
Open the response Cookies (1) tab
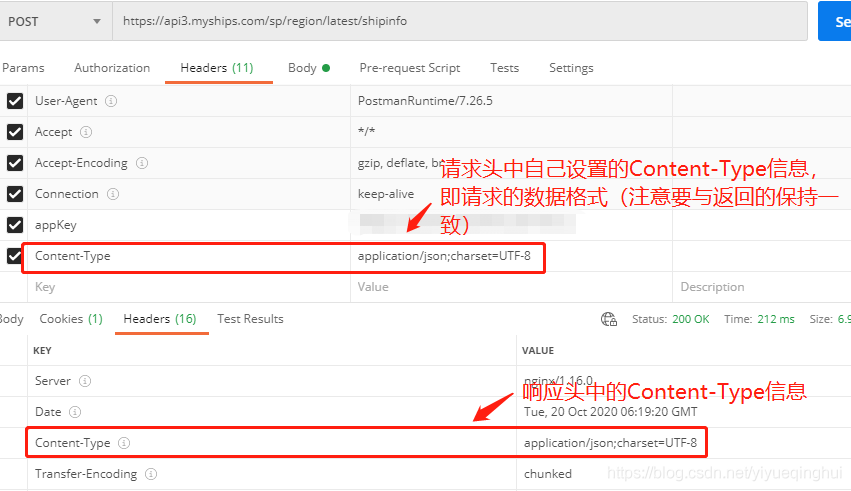tap(71, 318)
